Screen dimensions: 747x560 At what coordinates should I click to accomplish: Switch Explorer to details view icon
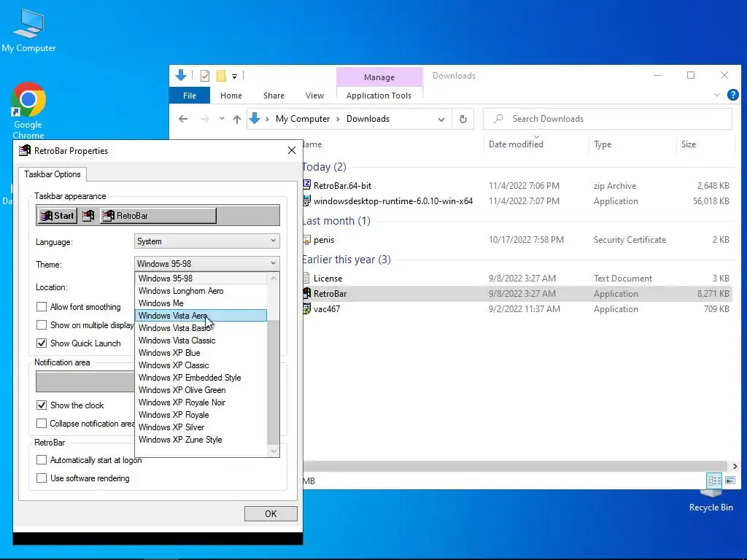pos(714,481)
